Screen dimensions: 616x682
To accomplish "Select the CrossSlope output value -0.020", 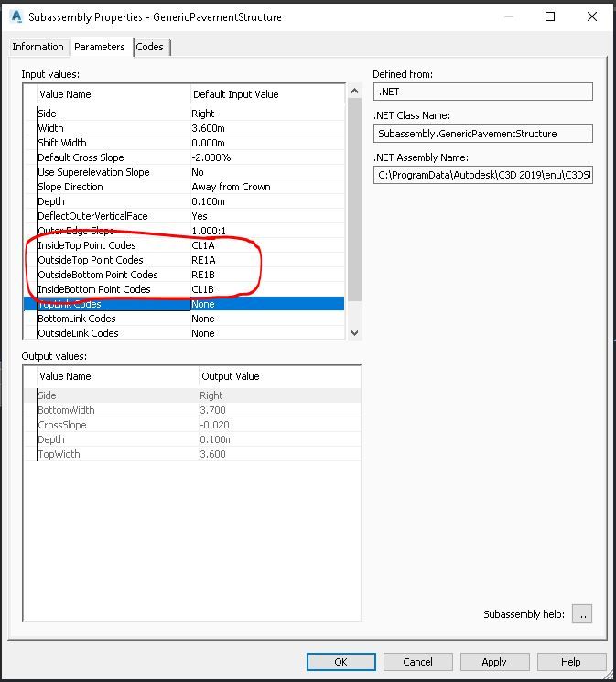I will 279,425.
